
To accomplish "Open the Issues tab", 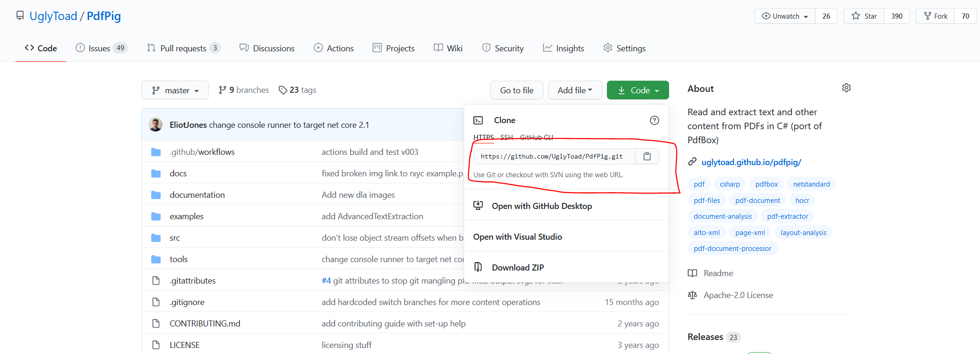I will [x=101, y=48].
